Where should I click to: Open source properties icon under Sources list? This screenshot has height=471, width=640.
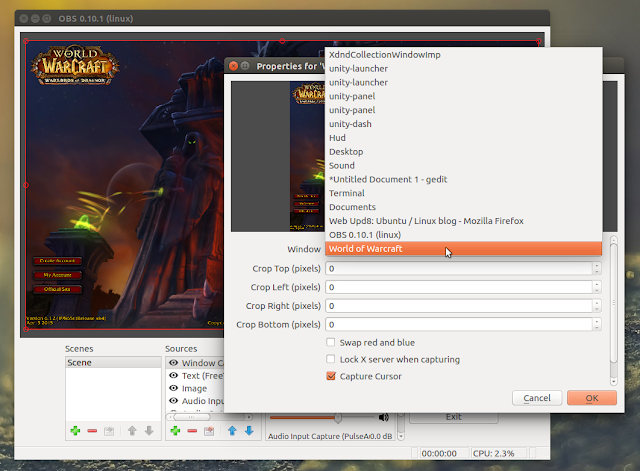tap(209, 431)
